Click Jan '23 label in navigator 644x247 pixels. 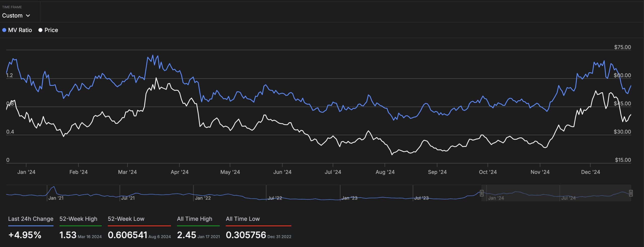[349, 198]
